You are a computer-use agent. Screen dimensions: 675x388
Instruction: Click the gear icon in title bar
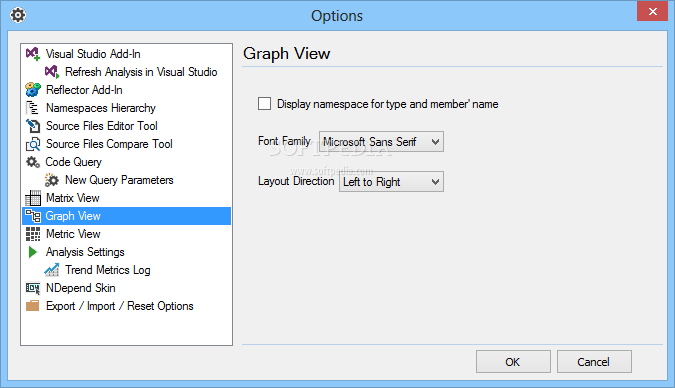[x=18, y=16]
